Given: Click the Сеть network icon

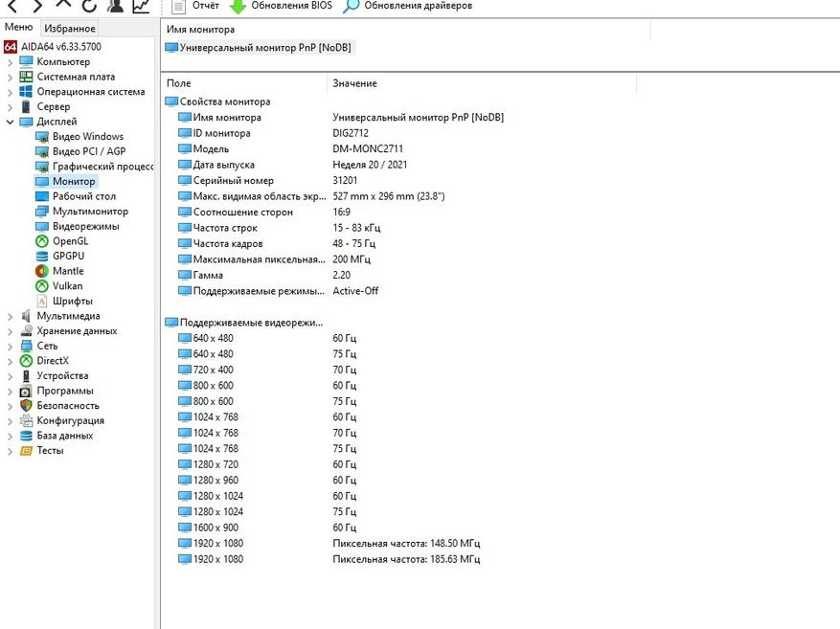Looking at the screenshot, I should point(26,346).
